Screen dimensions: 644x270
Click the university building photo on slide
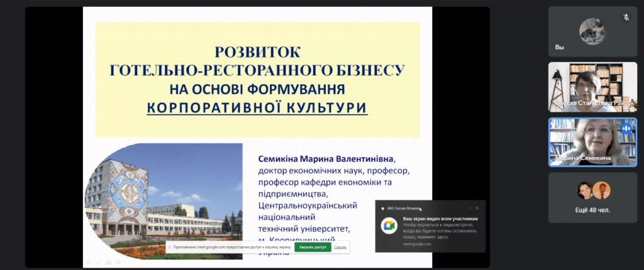point(164,201)
